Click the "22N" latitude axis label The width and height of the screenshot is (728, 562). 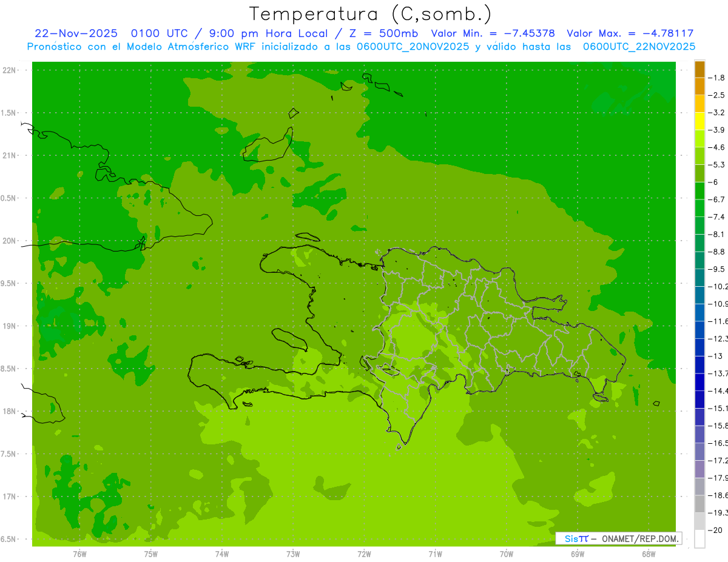pyautogui.click(x=9, y=70)
